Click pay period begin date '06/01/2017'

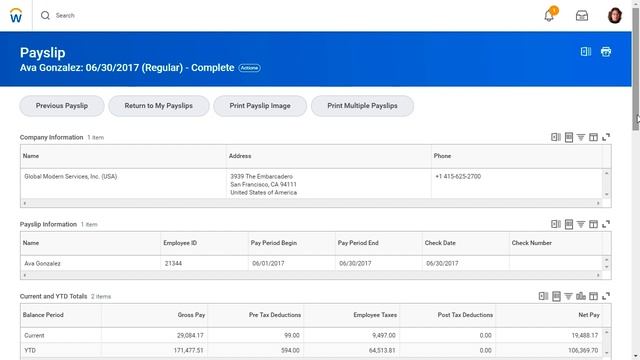[268, 263]
